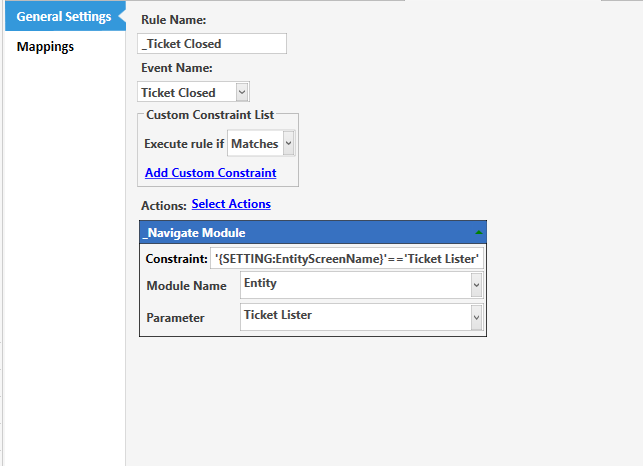This screenshot has width=643, height=466.
Task: Click the Matches option in Execute rule
Action: 254,144
